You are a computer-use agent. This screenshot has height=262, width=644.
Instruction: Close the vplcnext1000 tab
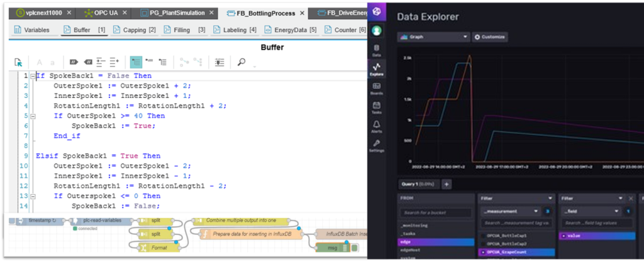coord(69,13)
